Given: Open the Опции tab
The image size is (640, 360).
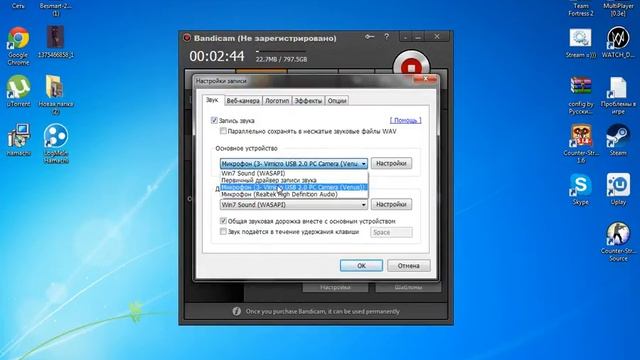Looking at the screenshot, I should [337, 100].
